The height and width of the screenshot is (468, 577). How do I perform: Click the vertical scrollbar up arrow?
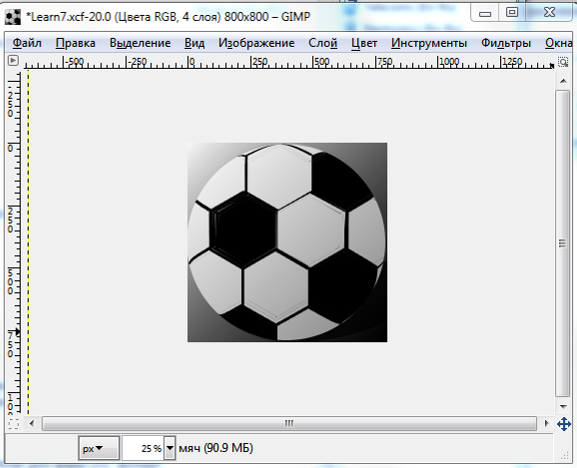563,81
